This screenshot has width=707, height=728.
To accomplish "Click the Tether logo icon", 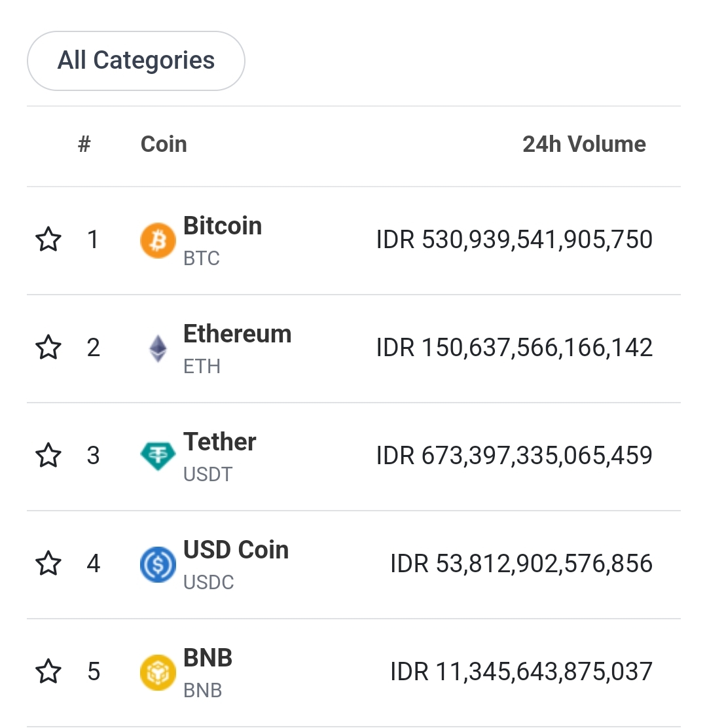I will point(158,456).
